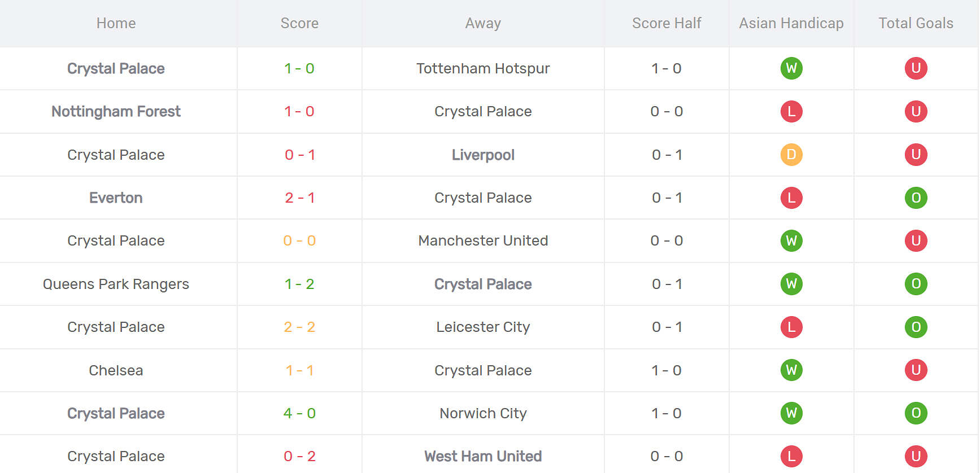The width and height of the screenshot is (980, 473).
Task: Click the 4 - 0 score against Norwich City
Action: [x=299, y=413]
